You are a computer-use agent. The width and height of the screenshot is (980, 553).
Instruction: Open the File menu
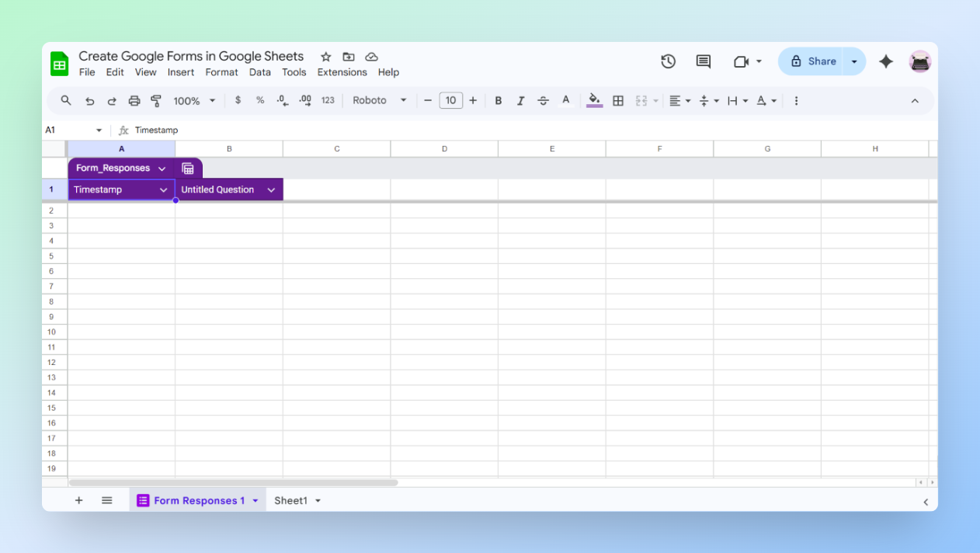[87, 72]
